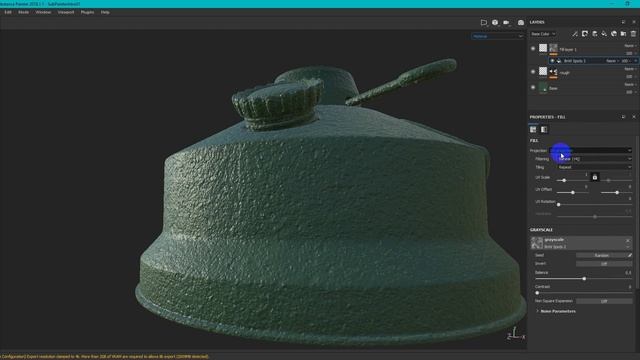Image resolution: width=640 pixels, height=360 pixels.
Task: Adjust the left UV Scale slider
Action: coord(564,180)
